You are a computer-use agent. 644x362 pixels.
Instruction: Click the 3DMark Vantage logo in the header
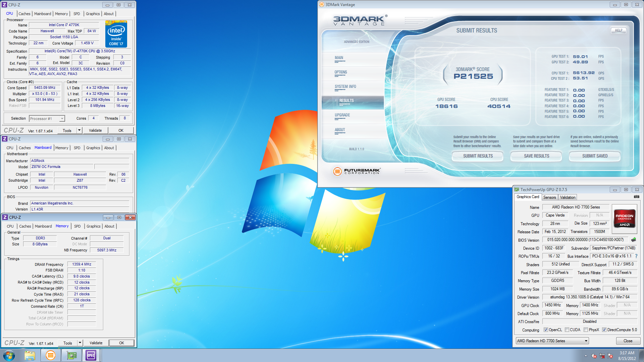360,20
